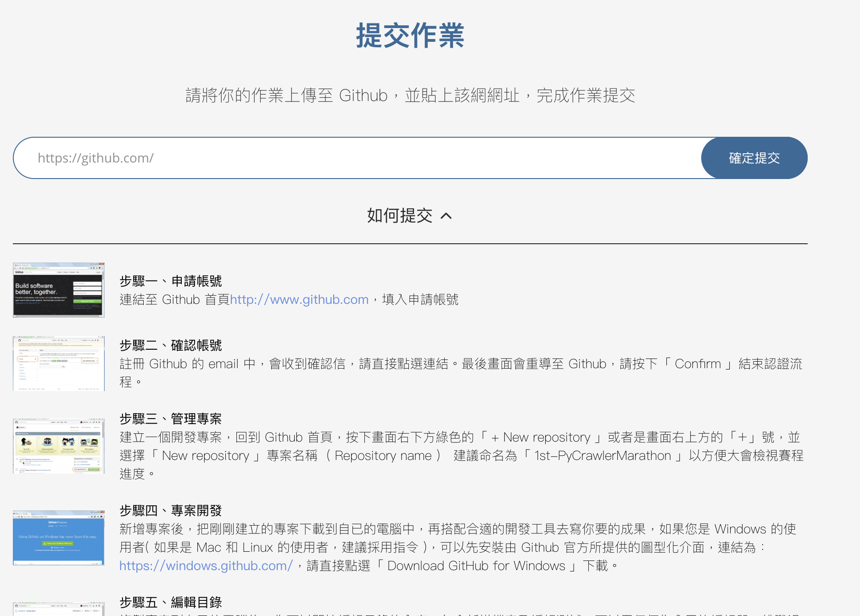Click the 步驟一、申請帳號 heading

coord(171,281)
